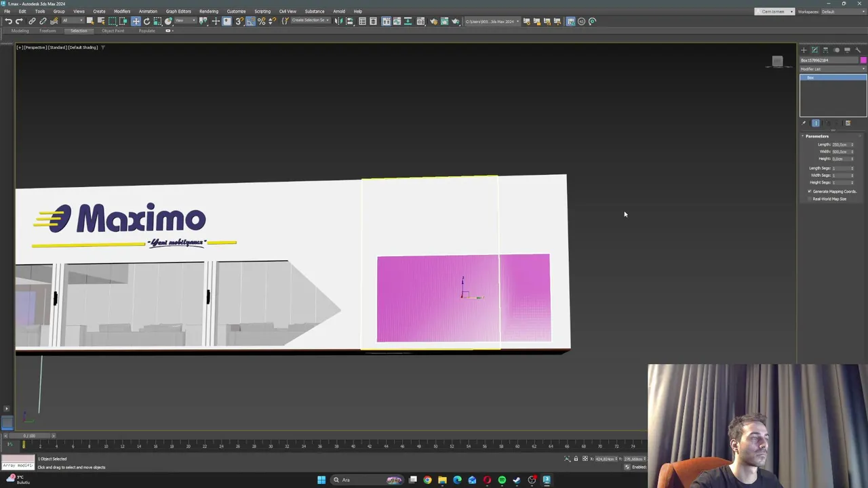Uncheck Generate Mapping Coords checkbox
Screen dimensions: 868x488
point(810,192)
